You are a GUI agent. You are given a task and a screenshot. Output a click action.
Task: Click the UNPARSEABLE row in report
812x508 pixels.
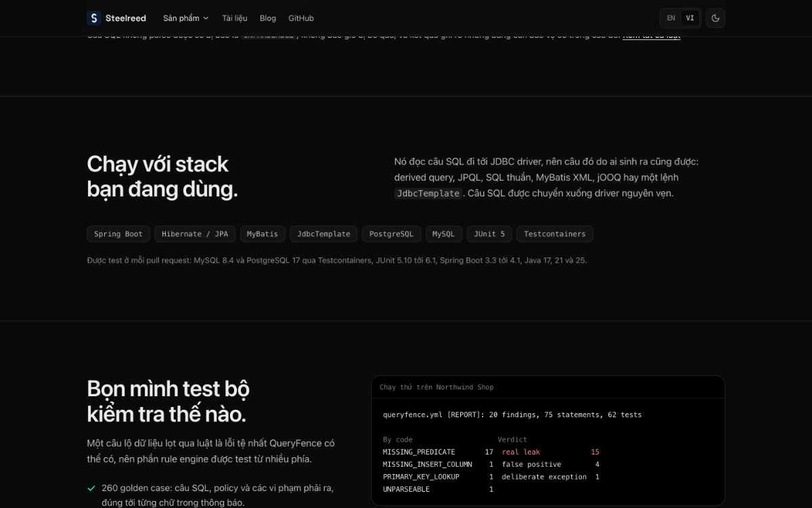[438, 489]
